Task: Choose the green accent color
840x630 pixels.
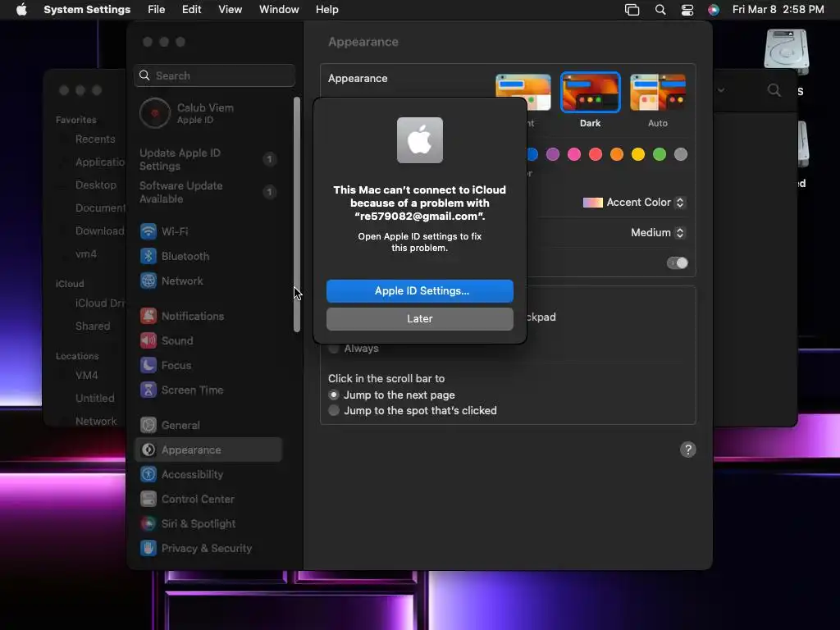Action: click(660, 154)
